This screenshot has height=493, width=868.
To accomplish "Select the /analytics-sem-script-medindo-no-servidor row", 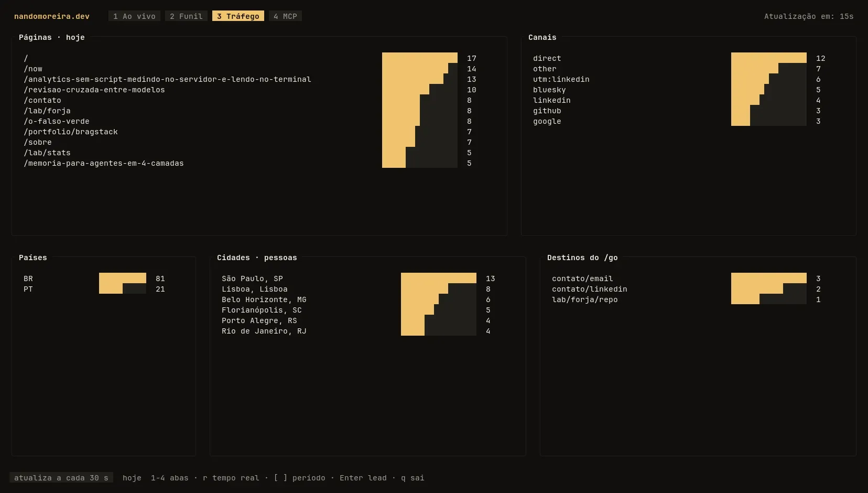I will (x=250, y=79).
